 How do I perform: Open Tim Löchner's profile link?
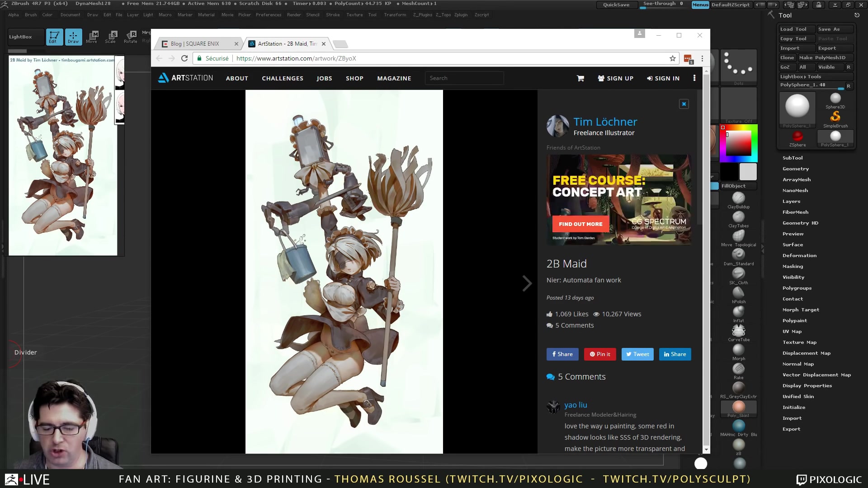(605, 122)
